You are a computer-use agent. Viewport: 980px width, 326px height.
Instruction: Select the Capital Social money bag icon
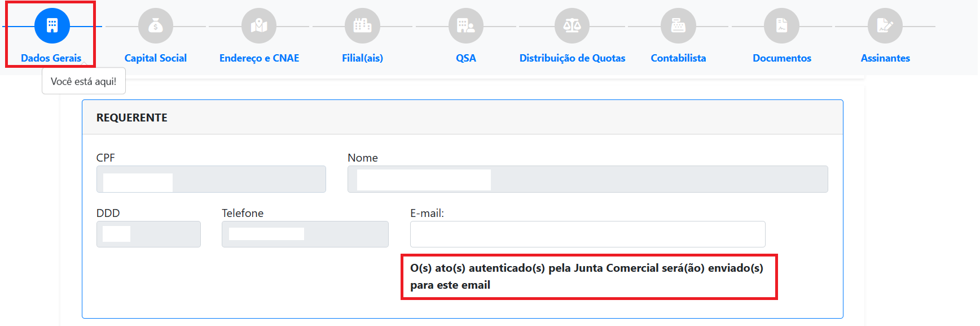coord(156,26)
